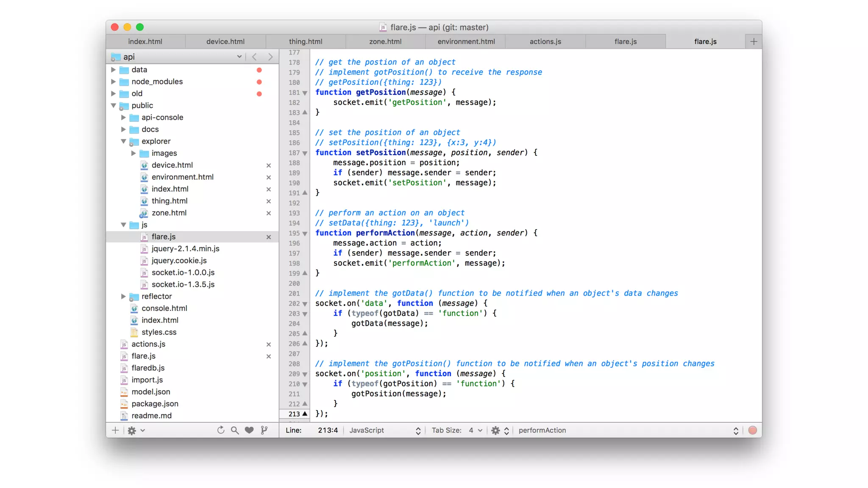The width and height of the screenshot is (868, 488).
Task: Click the git branch icon
Action: tap(264, 430)
